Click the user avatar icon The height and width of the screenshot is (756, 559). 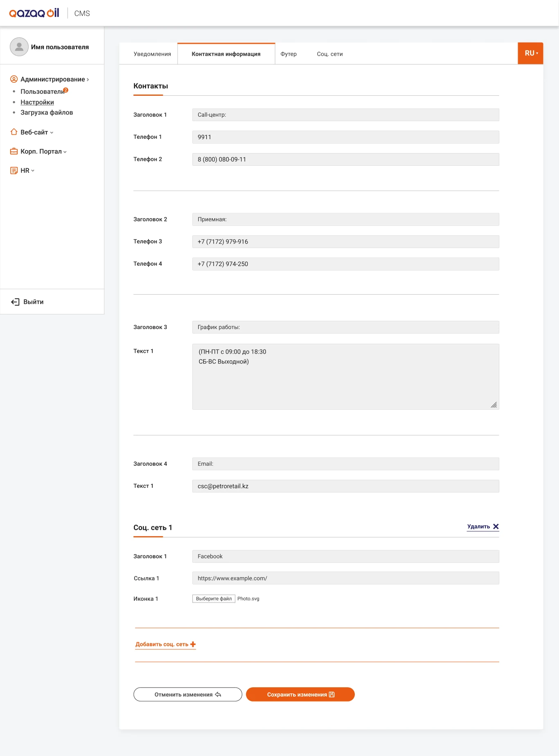pos(19,47)
